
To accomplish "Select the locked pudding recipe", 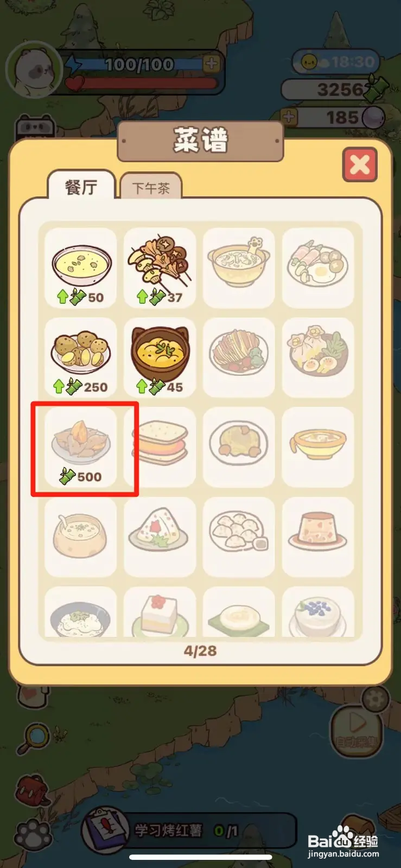I will click(x=318, y=537).
